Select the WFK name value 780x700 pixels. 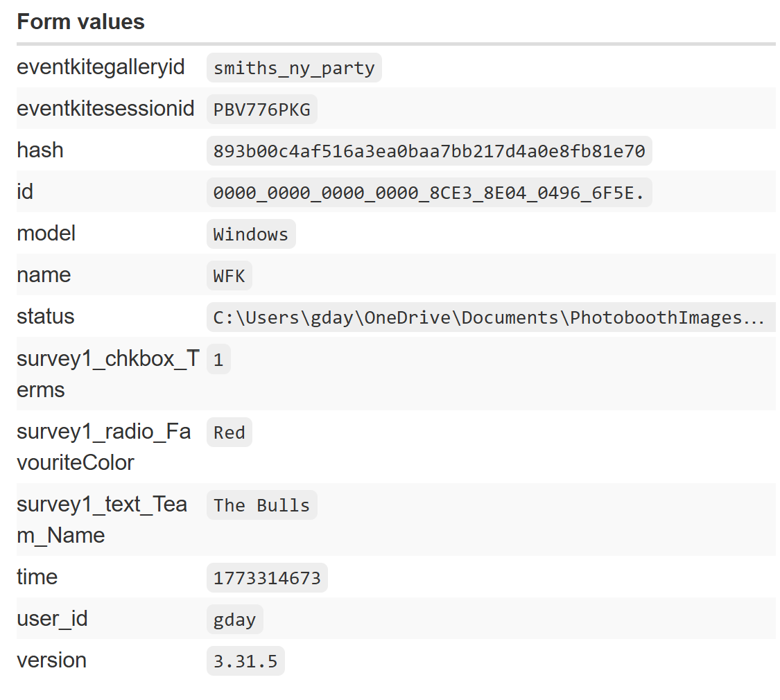(229, 275)
